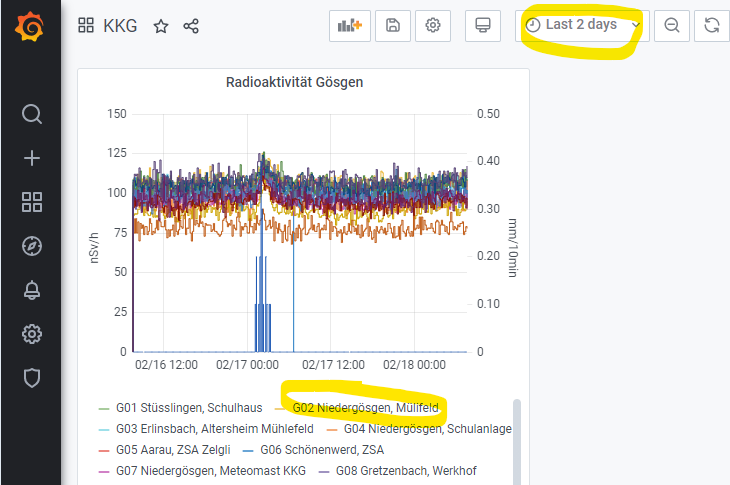This screenshot has height=485, width=730.
Task: Open the Server Admin shield icon
Action: coord(32,377)
